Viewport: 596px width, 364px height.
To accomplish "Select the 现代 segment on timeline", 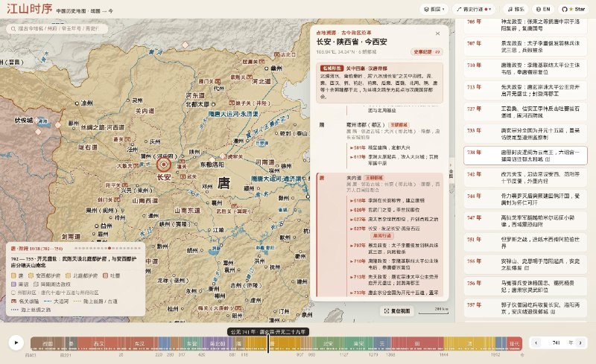I will 514,343.
